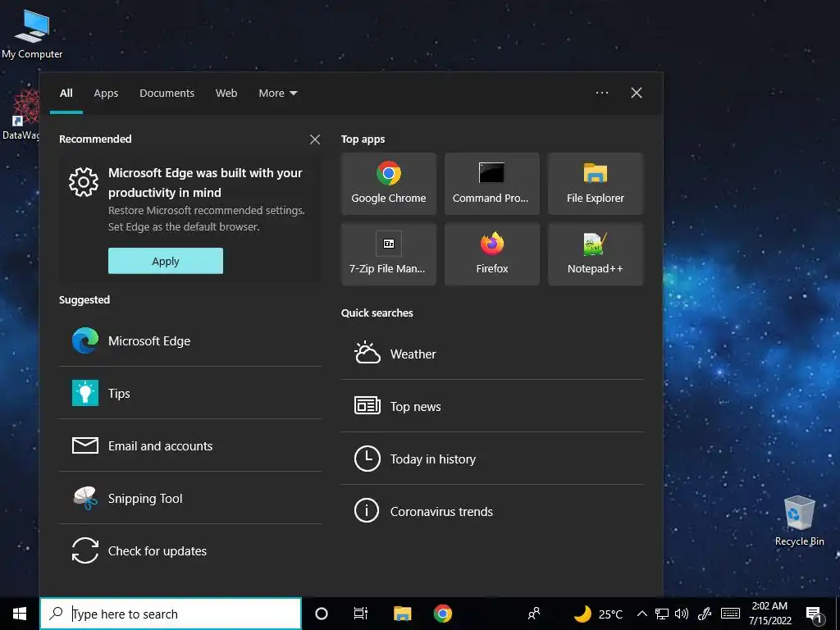Open Firefox from Top apps

coord(492,254)
